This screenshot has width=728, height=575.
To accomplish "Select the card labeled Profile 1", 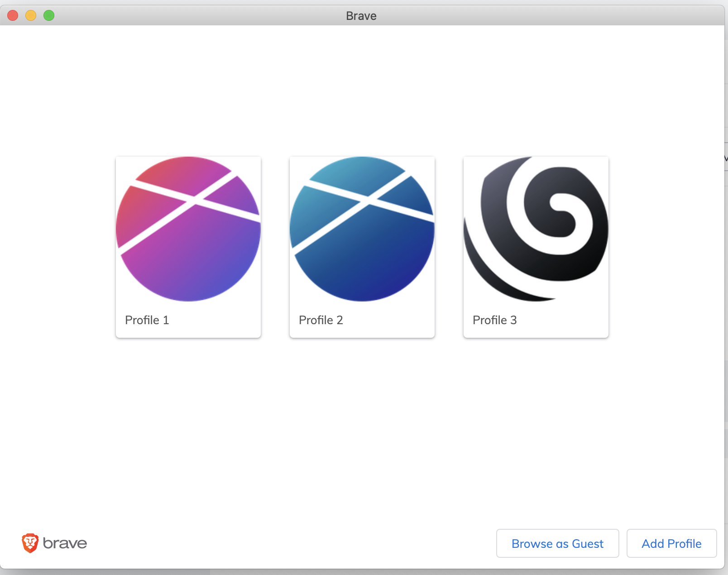I will [188, 247].
